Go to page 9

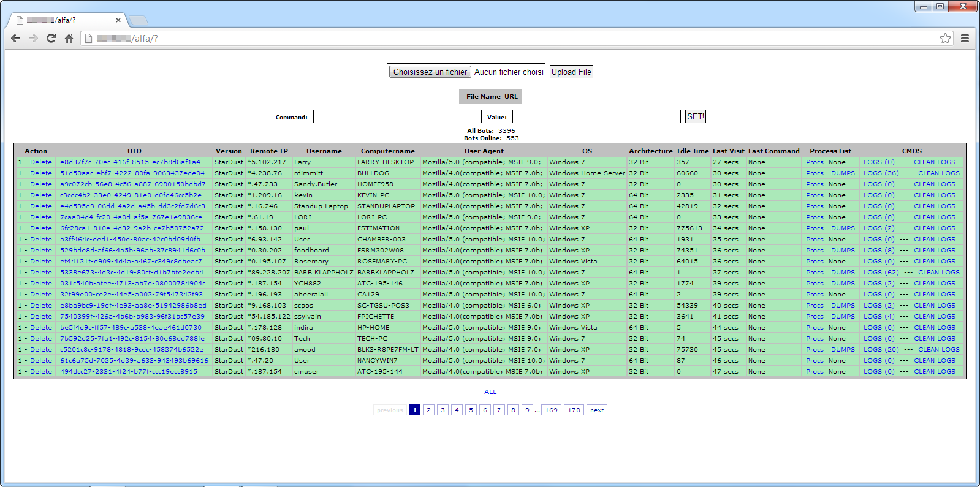pyautogui.click(x=527, y=410)
